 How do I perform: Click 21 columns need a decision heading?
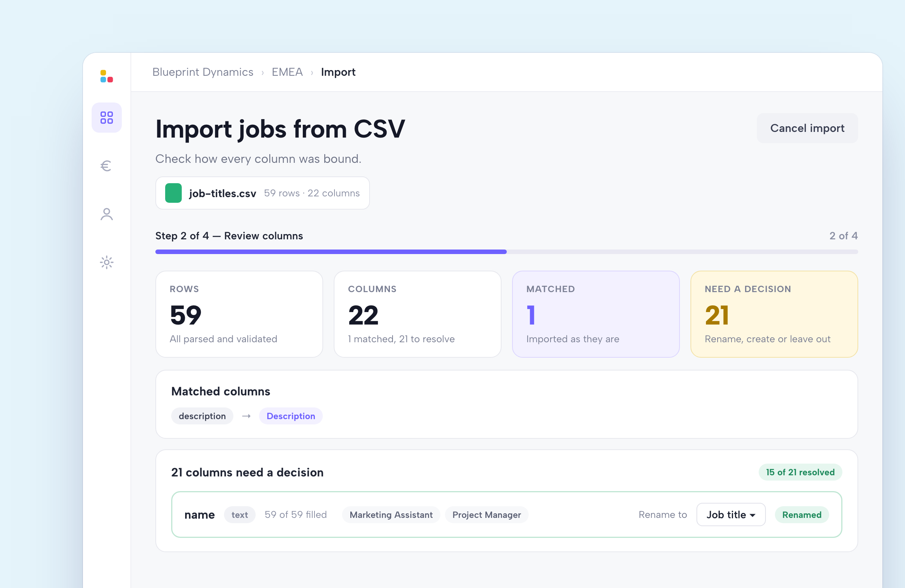pyautogui.click(x=247, y=472)
